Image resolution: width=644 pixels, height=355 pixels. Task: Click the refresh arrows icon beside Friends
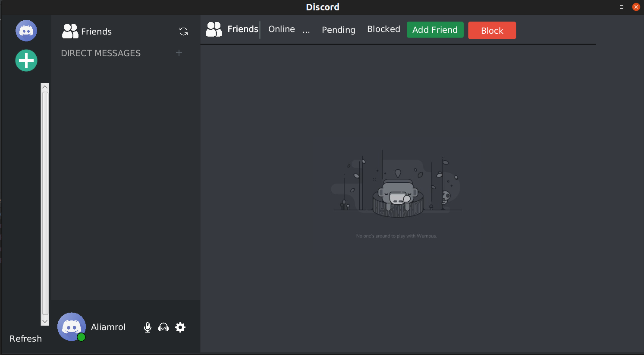click(x=184, y=32)
